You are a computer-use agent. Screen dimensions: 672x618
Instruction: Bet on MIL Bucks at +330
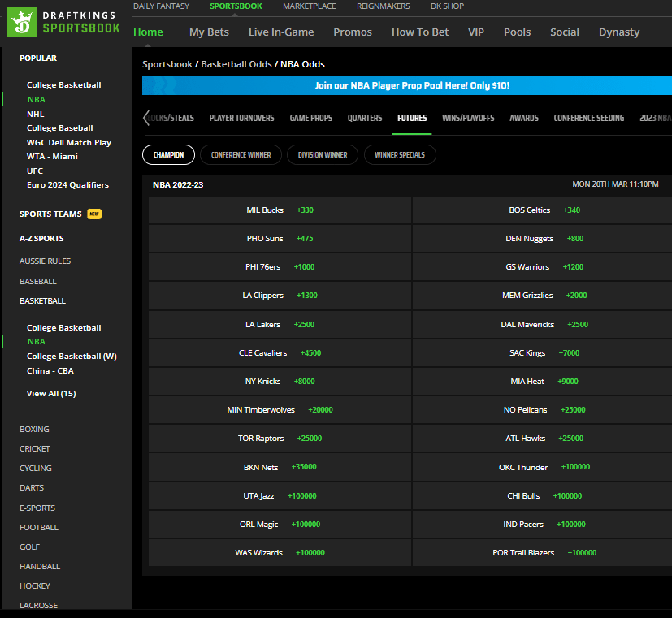pyautogui.click(x=280, y=210)
